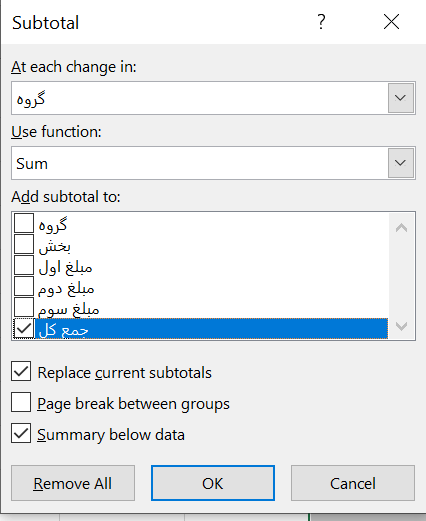This screenshot has height=521, width=426.
Task: Tick the مبلغ سوم checkbox
Action: (24, 307)
